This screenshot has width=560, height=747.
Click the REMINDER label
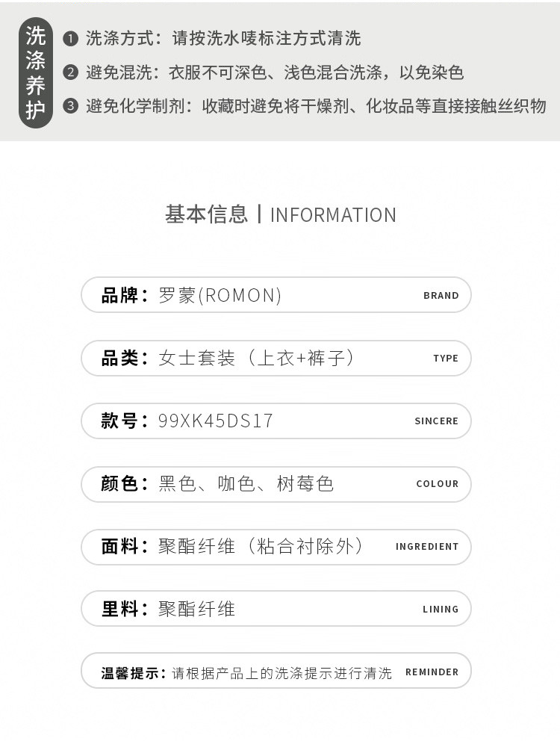click(432, 672)
